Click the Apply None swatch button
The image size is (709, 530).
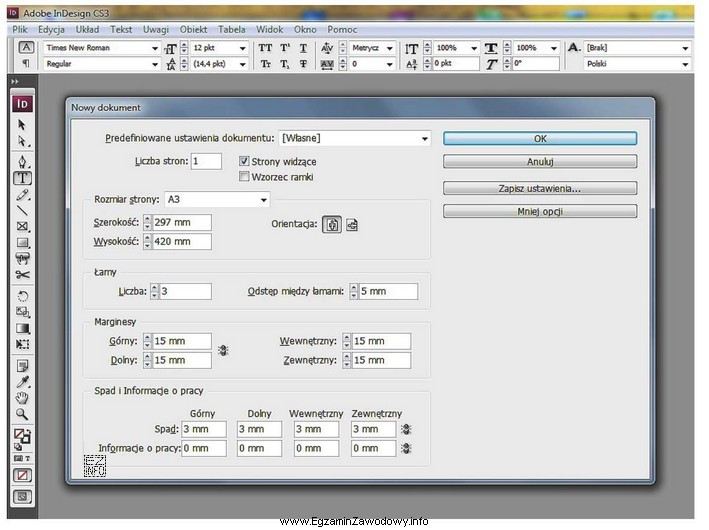coord(22,475)
